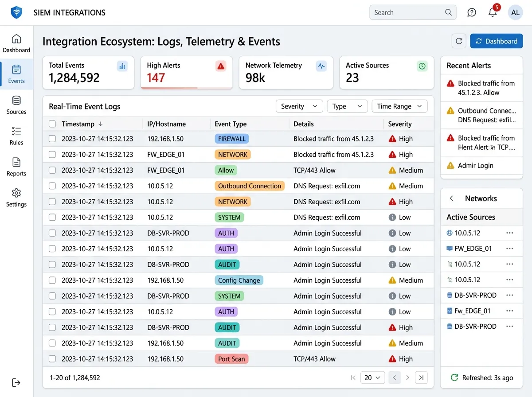Open the page size 20 dropdown
This screenshot has height=397, width=532.
[x=372, y=378]
